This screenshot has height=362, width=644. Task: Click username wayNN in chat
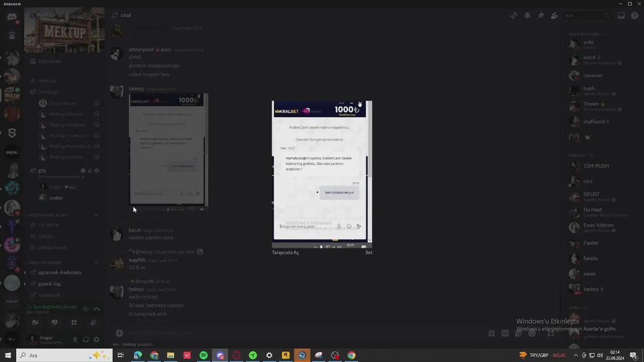[x=137, y=260]
